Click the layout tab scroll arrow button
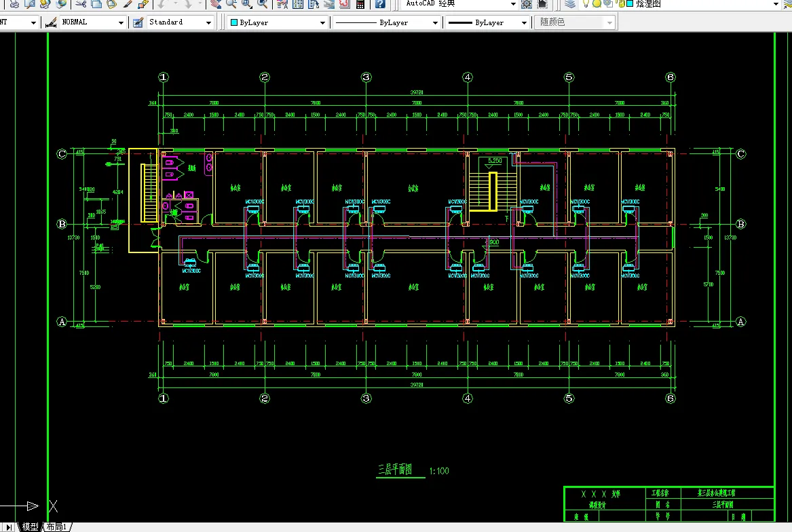 (9, 527)
